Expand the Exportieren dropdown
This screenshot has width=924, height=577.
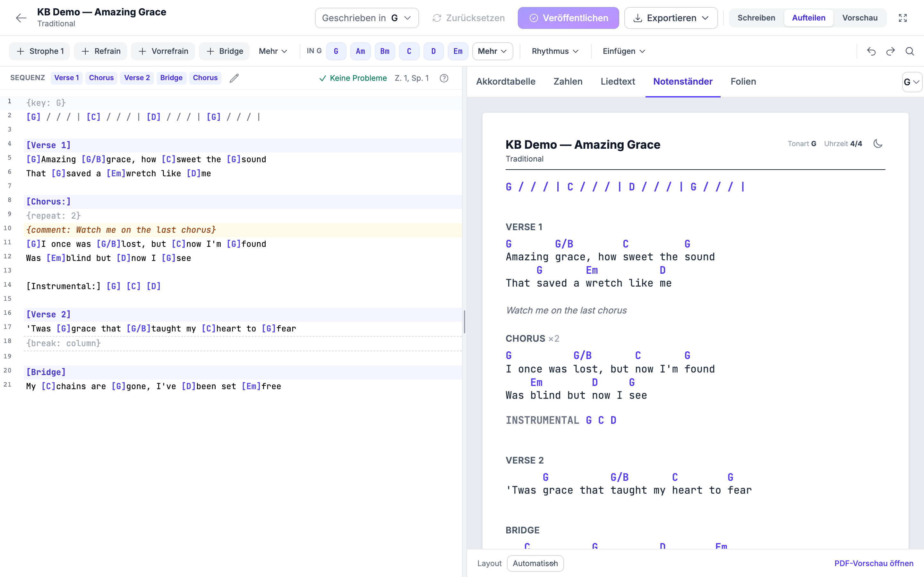click(671, 18)
